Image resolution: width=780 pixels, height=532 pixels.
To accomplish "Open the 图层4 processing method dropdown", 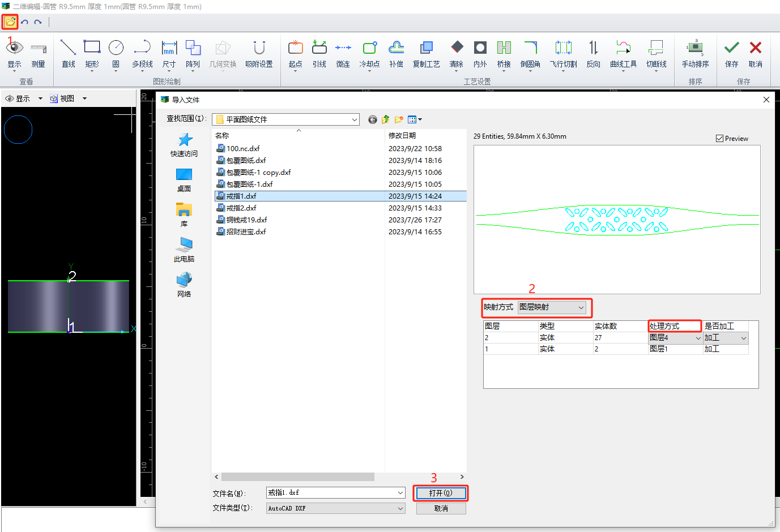I will click(x=698, y=338).
